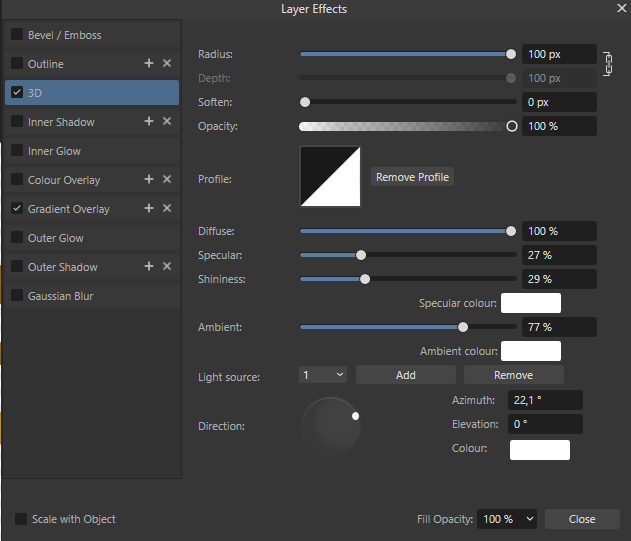Click the Elevation angle field
The image size is (631, 541).
(x=545, y=424)
